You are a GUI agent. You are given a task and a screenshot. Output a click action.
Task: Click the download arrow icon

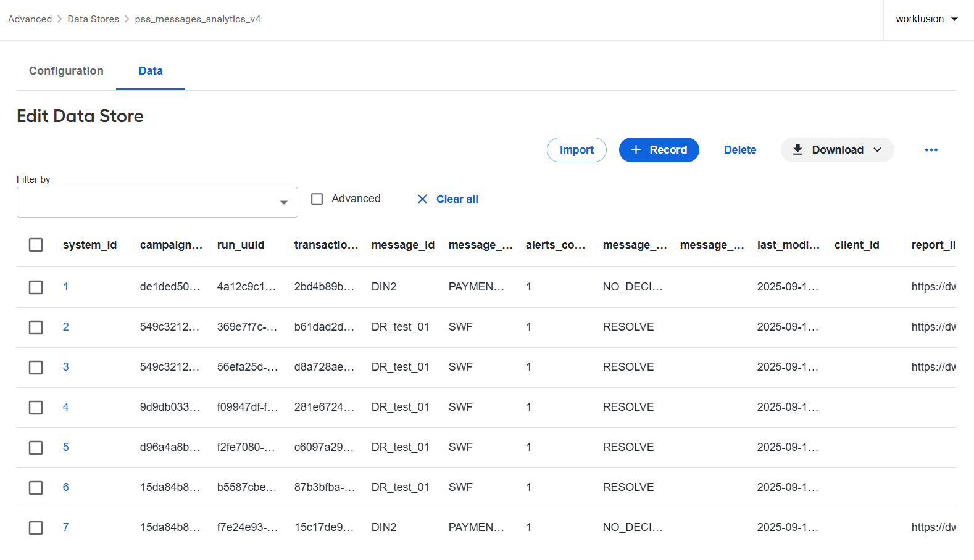tap(797, 149)
